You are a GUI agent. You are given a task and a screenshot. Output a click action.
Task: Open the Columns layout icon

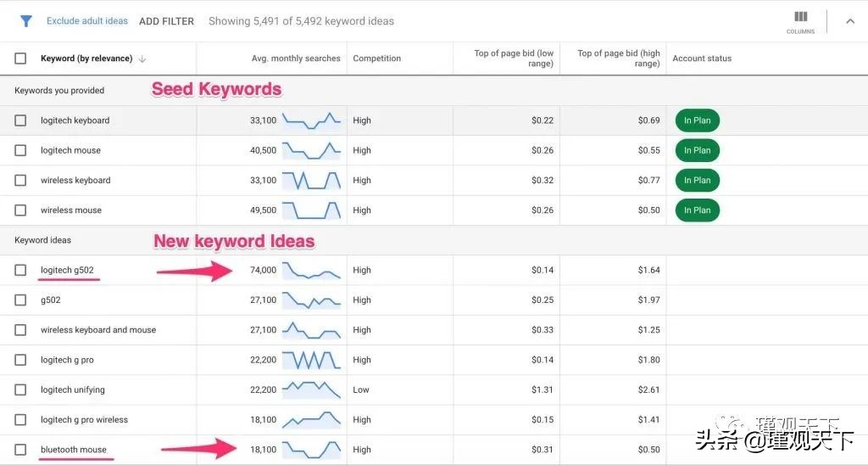800,20
